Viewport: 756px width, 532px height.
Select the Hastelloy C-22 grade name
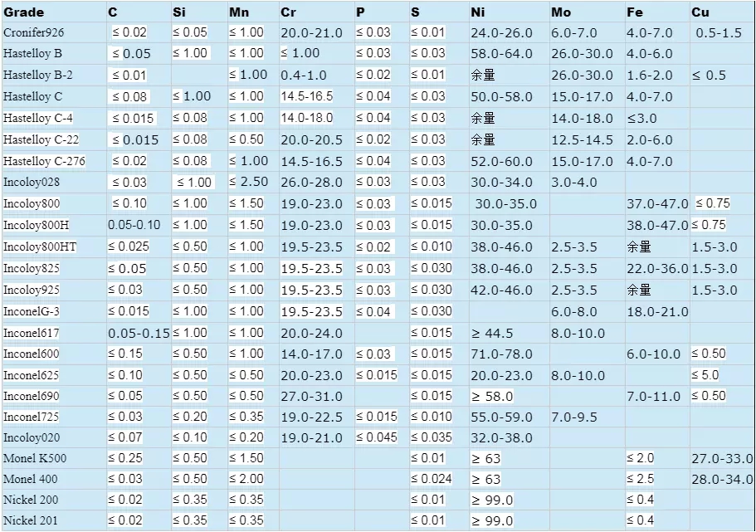(x=41, y=140)
